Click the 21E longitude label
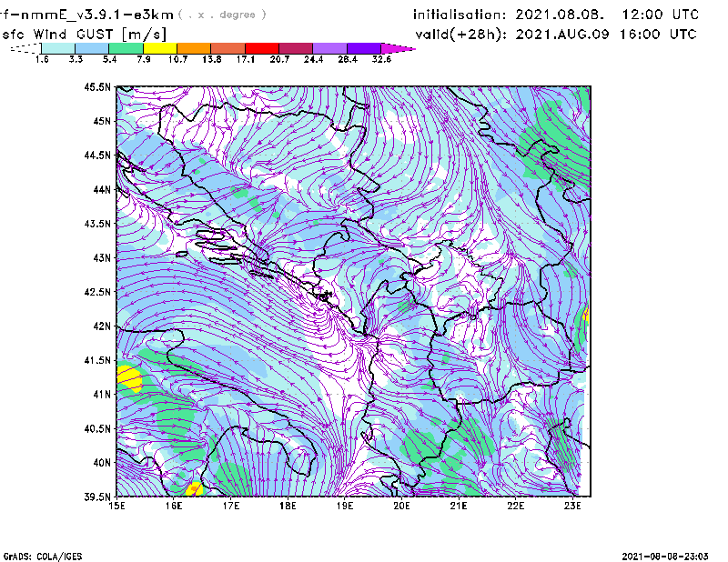 point(459,506)
